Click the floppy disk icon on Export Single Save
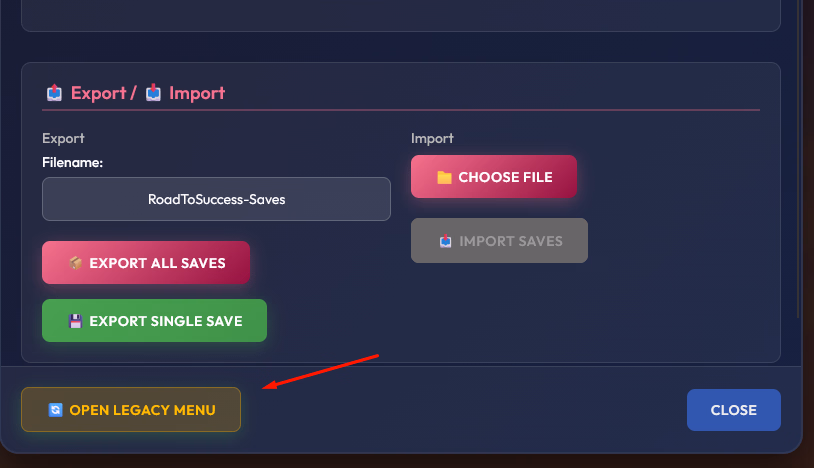The image size is (814, 468). coord(75,321)
